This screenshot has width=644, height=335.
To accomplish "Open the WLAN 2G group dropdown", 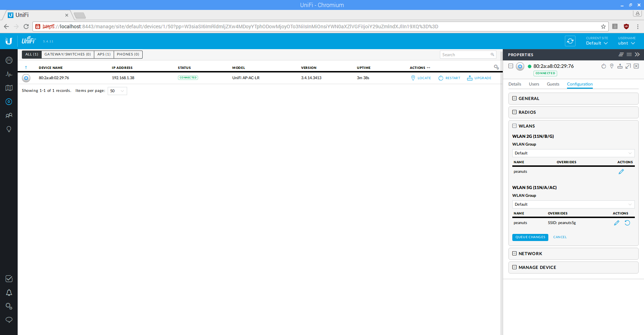I will pos(573,153).
